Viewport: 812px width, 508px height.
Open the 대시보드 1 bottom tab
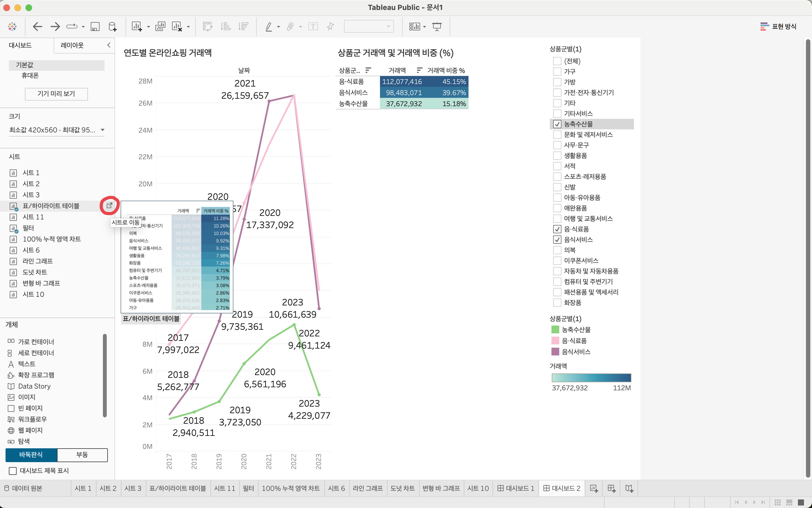pyautogui.click(x=516, y=488)
